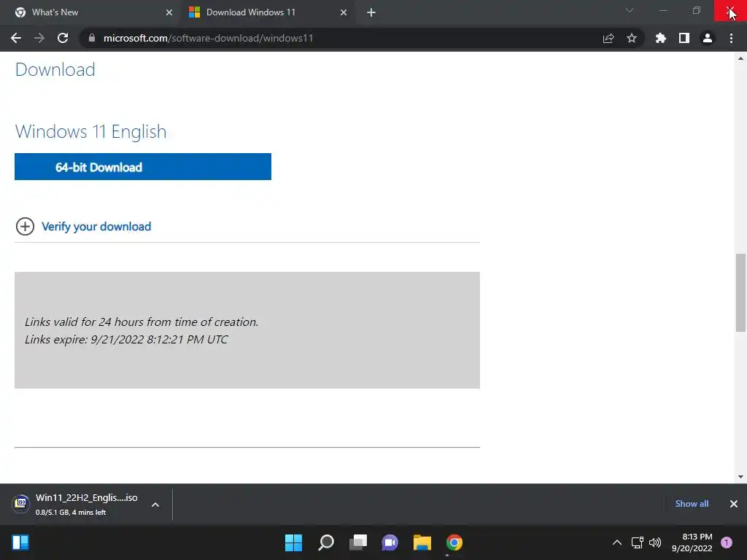Click Show all downloads
Viewport: 747px width, 560px height.
692,504
